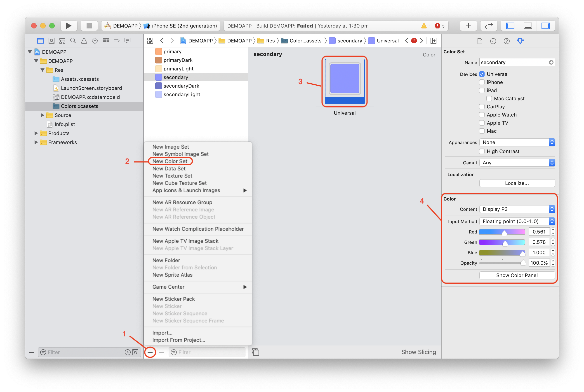Select New Folder from the menu
Screen dimensions: 584x392
point(166,260)
